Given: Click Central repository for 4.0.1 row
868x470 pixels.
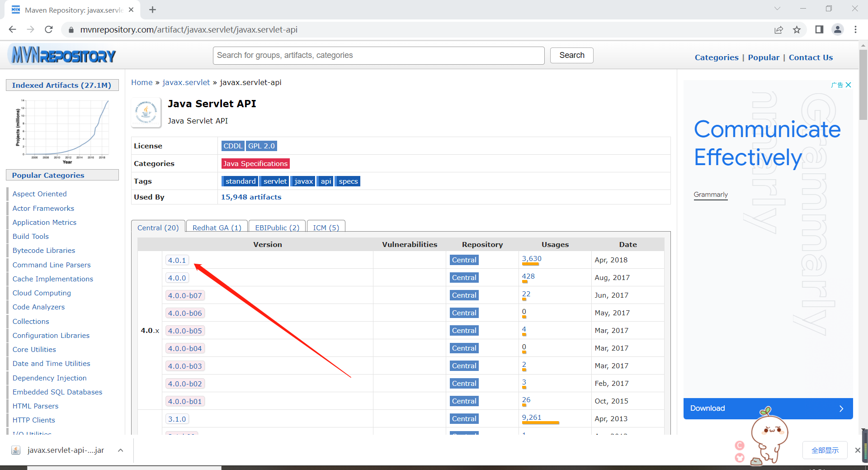Looking at the screenshot, I should (464, 260).
